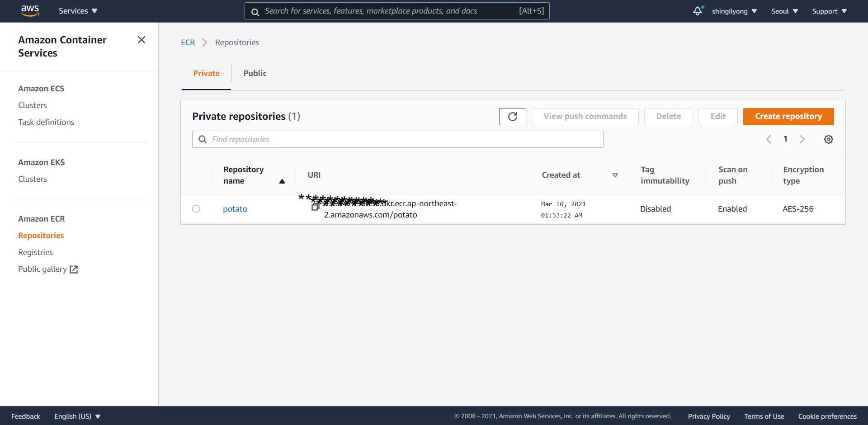Expand the Services menu
Image resolution: width=868 pixels, height=425 pixels.
[x=78, y=11]
